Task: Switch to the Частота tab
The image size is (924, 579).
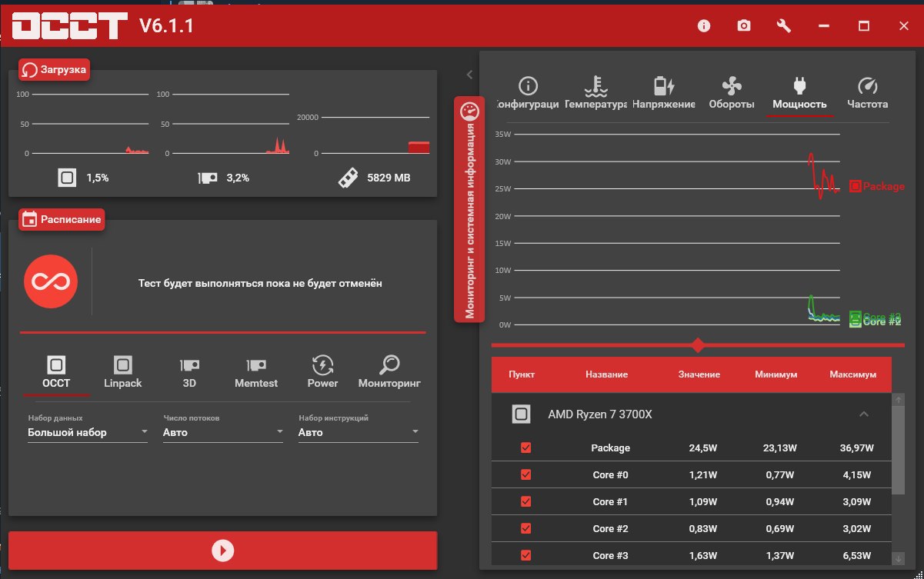Action: 867,94
